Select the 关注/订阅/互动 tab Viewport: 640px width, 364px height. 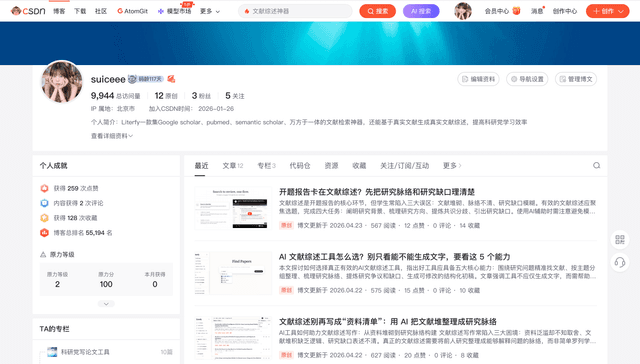404,165
